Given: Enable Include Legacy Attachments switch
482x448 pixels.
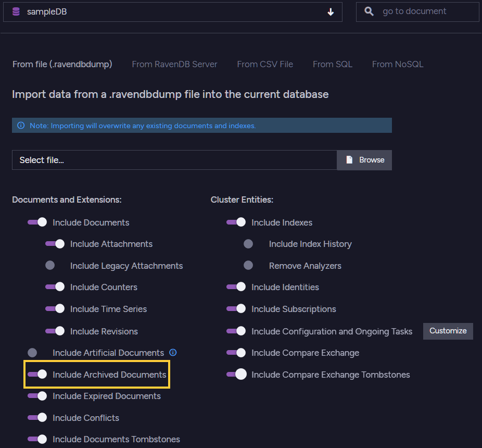Looking at the screenshot, I should [50, 265].
